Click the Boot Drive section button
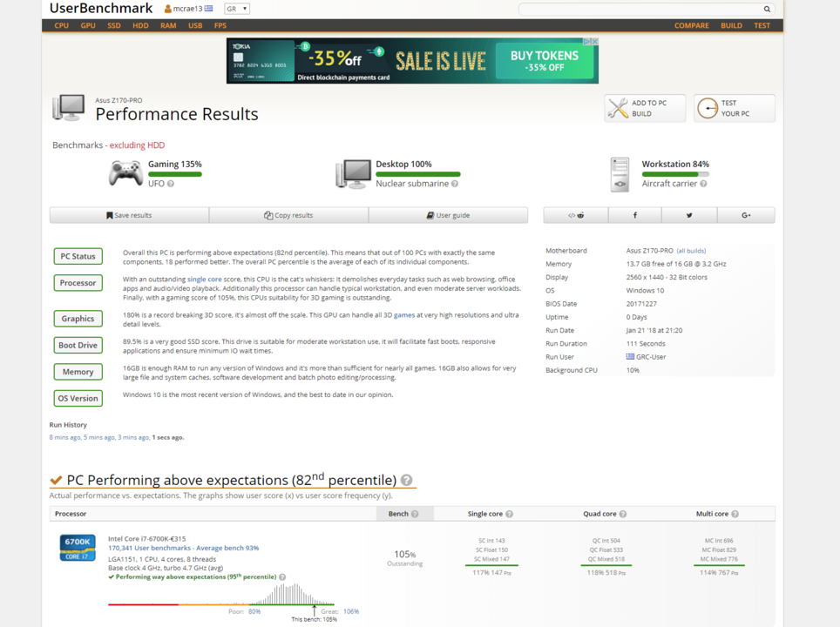The width and height of the screenshot is (840, 627). [x=78, y=346]
